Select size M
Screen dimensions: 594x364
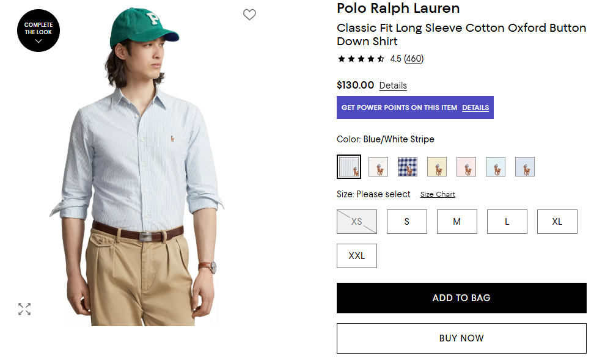tap(457, 222)
